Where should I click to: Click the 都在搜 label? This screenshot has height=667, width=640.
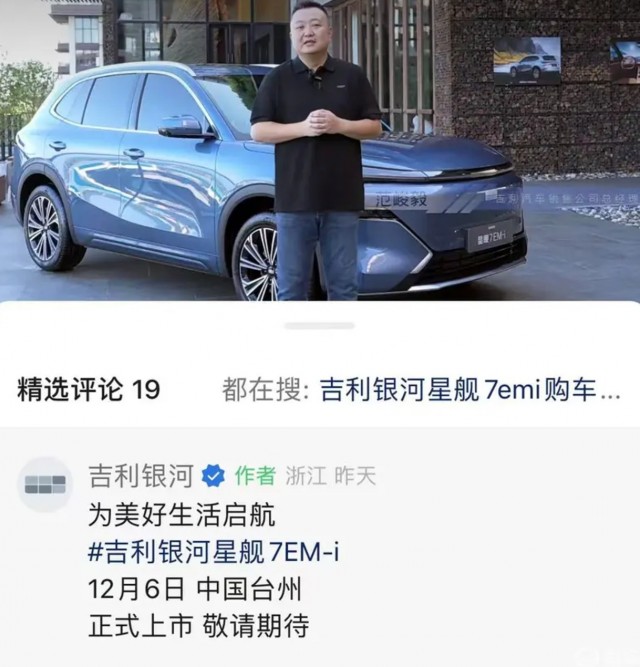point(265,389)
